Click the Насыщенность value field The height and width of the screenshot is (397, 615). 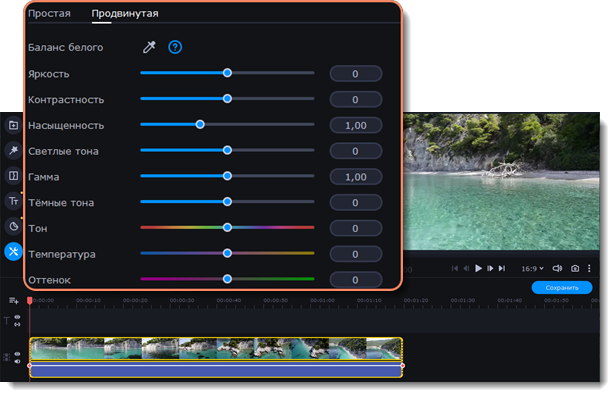[356, 126]
